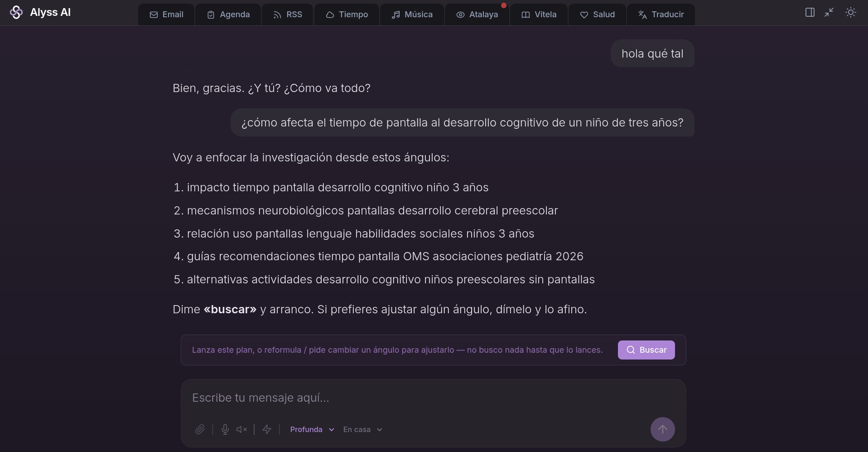The height and width of the screenshot is (452, 868).
Task: Open the Agenda tab
Action: pyautogui.click(x=228, y=15)
